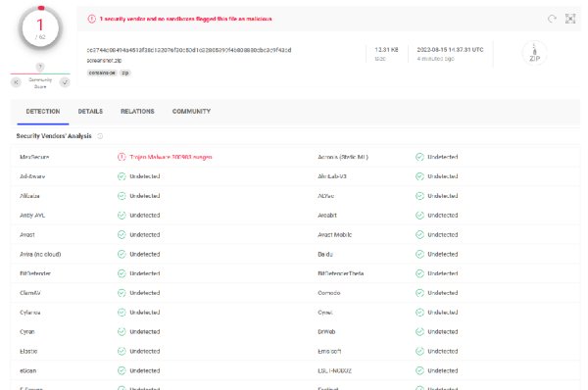The image size is (588, 390).
Task: Click the Security Vendors' Analysis heading
Action: click(x=54, y=136)
